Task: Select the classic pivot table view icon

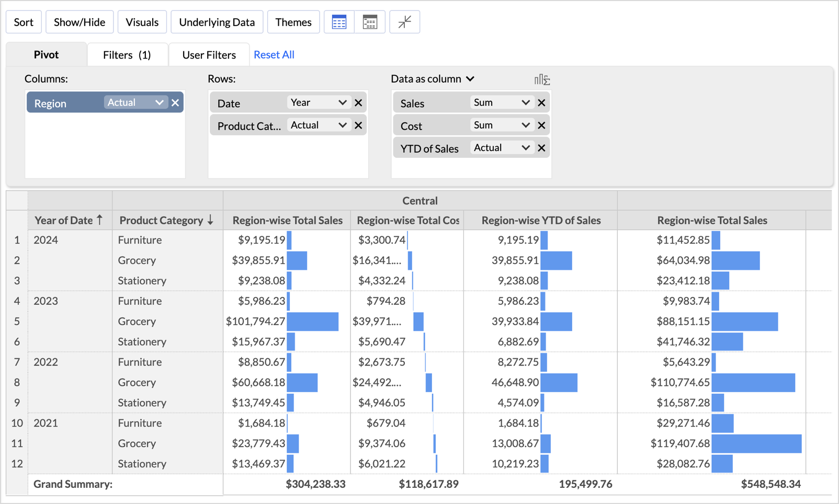Action: pos(339,22)
